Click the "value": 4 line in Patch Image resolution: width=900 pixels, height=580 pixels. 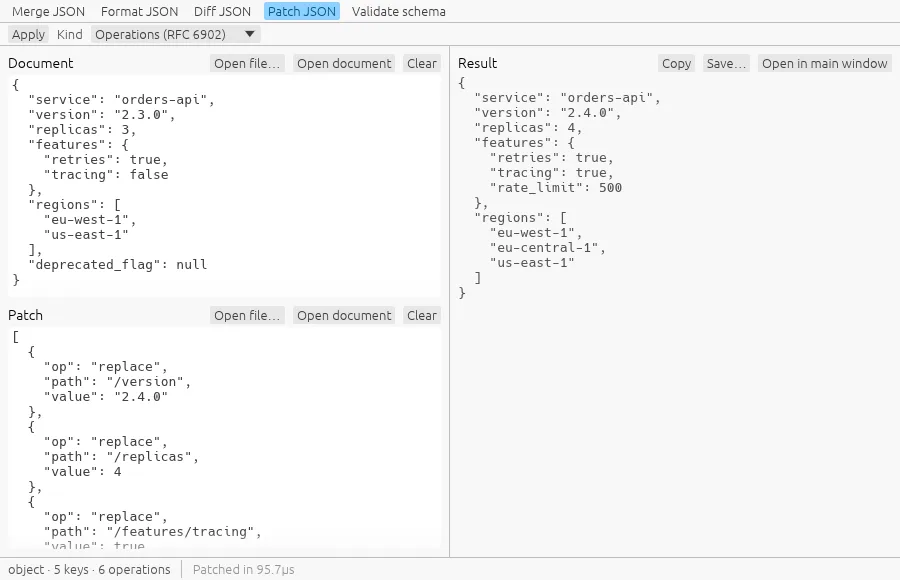(x=83, y=472)
